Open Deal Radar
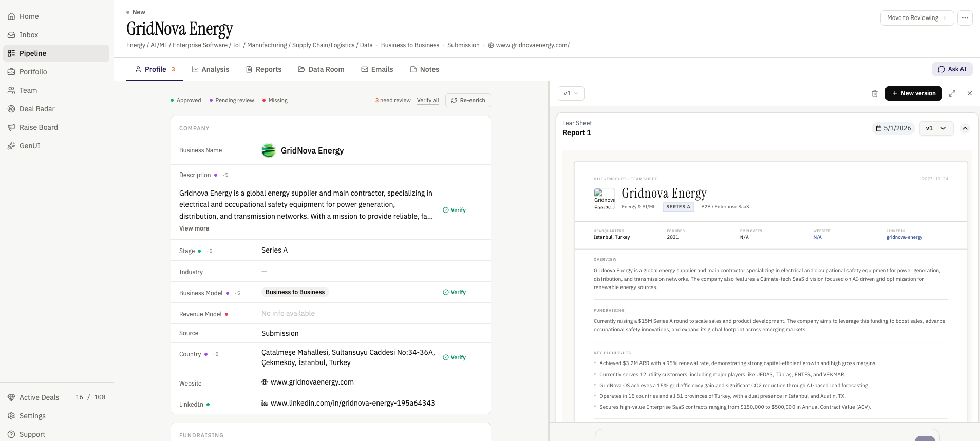Image resolution: width=980 pixels, height=441 pixels. pos(56,109)
